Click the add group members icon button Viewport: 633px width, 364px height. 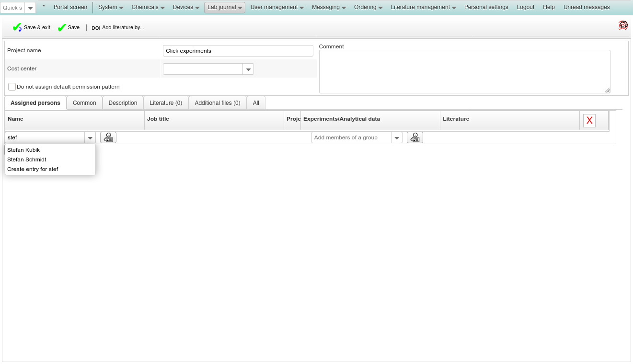tap(415, 137)
